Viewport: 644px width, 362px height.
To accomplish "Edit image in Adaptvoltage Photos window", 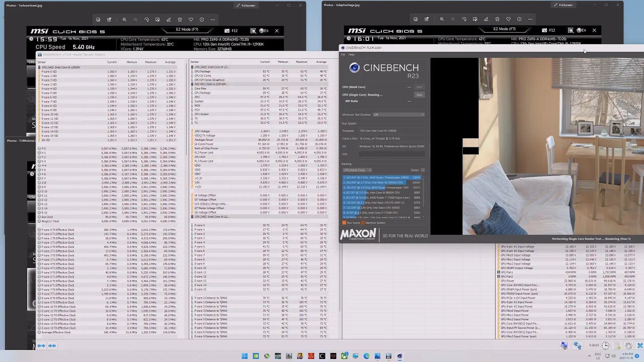I will [x=475, y=20].
